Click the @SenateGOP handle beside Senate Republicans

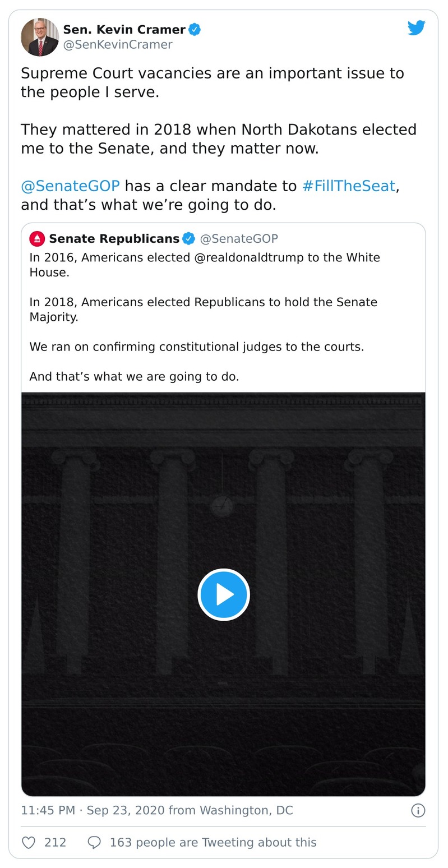(x=240, y=238)
